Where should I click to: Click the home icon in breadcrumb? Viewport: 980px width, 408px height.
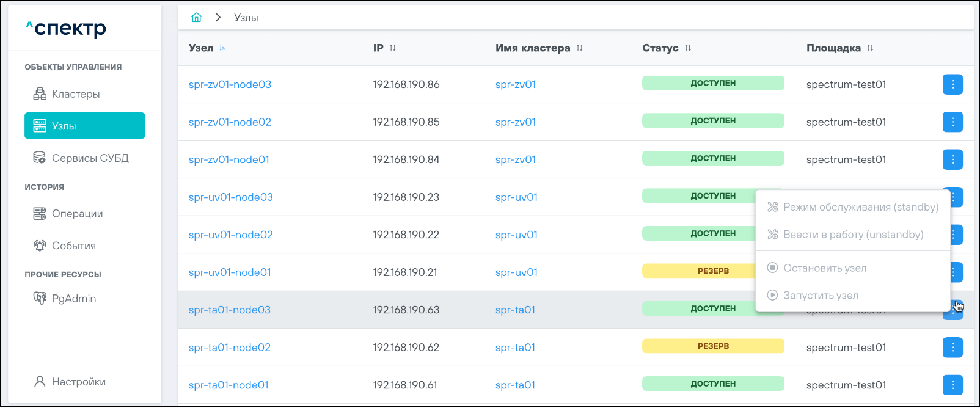(x=196, y=18)
